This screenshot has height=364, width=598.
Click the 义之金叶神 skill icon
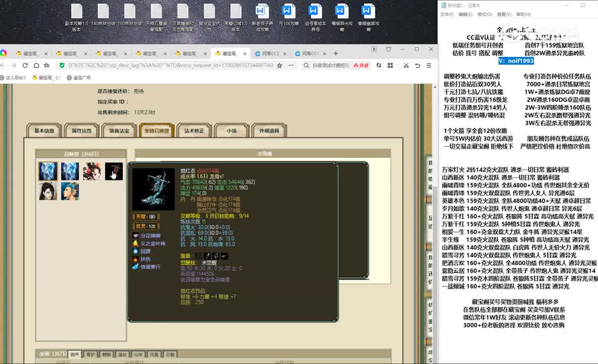point(136,244)
